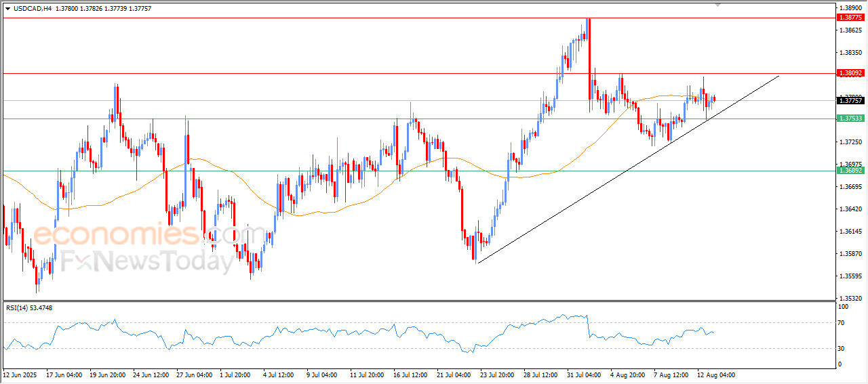Click the 12 Aug 04:00 time label

tap(716, 375)
